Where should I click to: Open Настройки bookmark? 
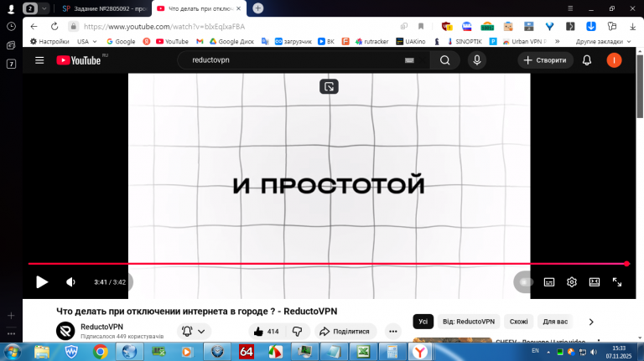coord(49,41)
